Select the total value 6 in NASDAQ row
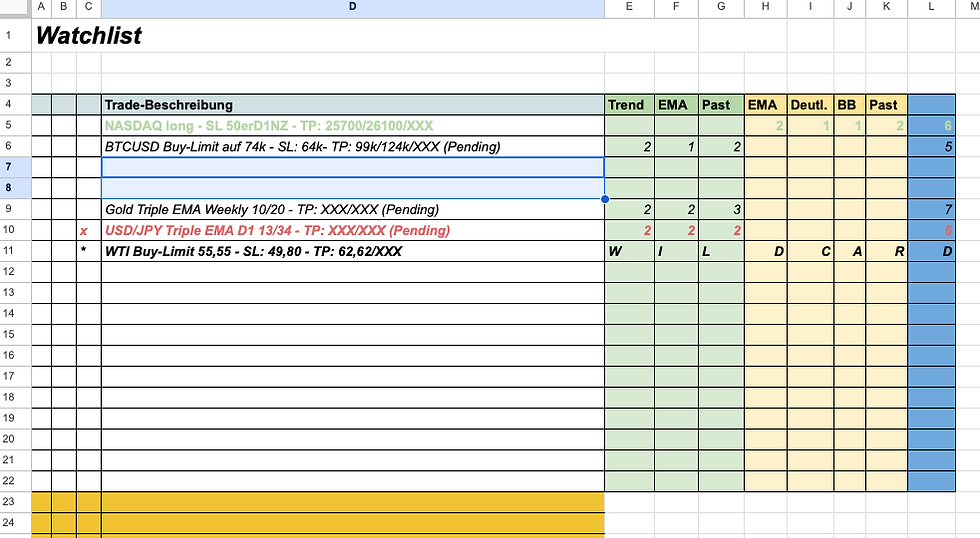Image resolution: width=980 pixels, height=538 pixels. click(931, 126)
